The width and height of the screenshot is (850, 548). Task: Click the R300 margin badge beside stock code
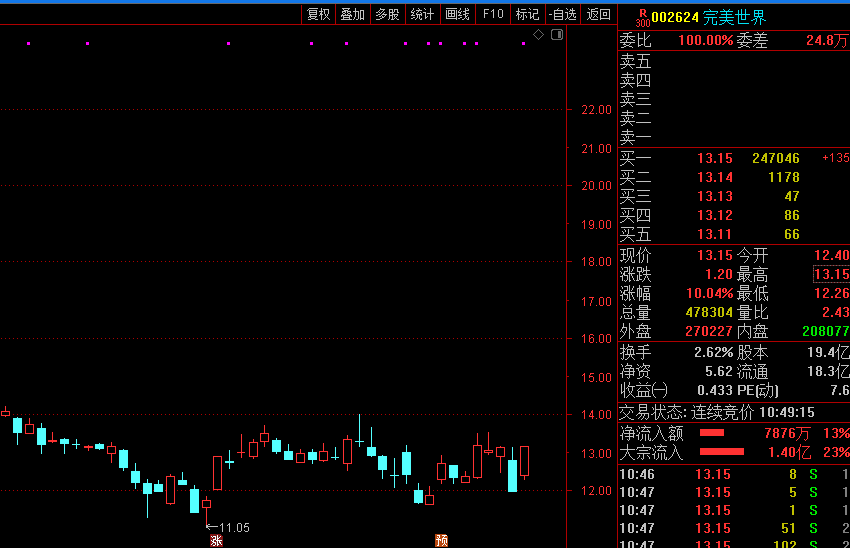642,17
